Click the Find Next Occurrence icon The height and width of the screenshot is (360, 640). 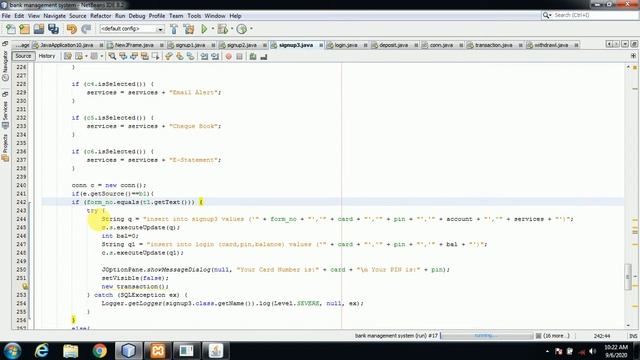point(134,56)
